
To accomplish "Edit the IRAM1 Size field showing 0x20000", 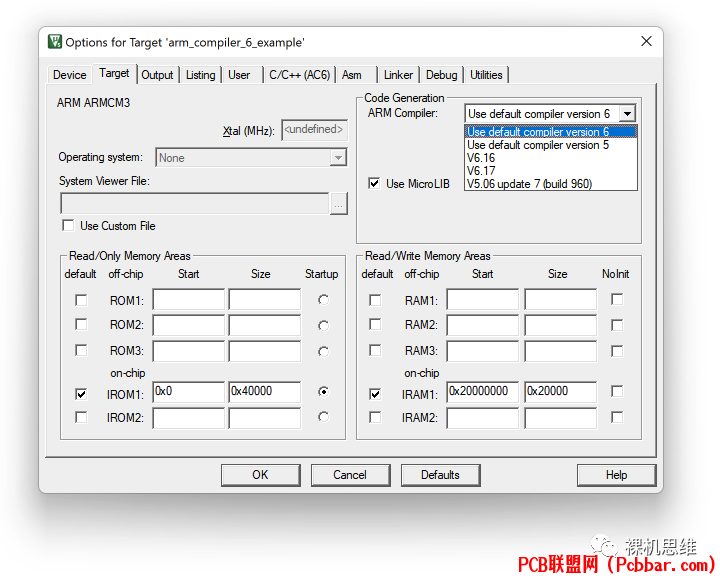I will pyautogui.click(x=561, y=392).
